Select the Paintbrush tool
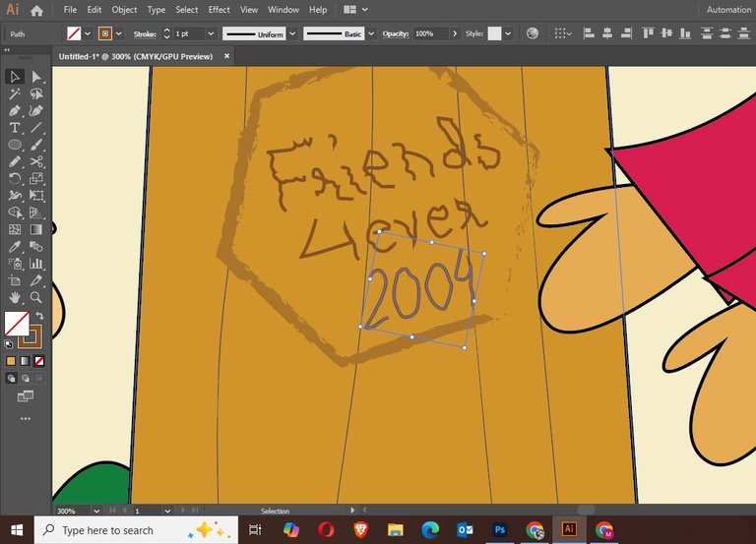 tap(36, 145)
